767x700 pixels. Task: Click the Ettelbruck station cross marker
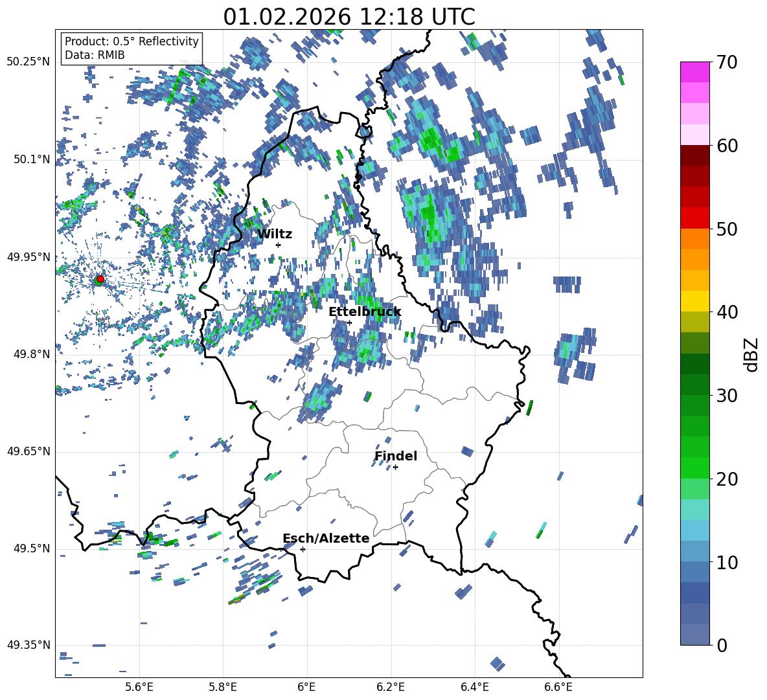point(349,322)
